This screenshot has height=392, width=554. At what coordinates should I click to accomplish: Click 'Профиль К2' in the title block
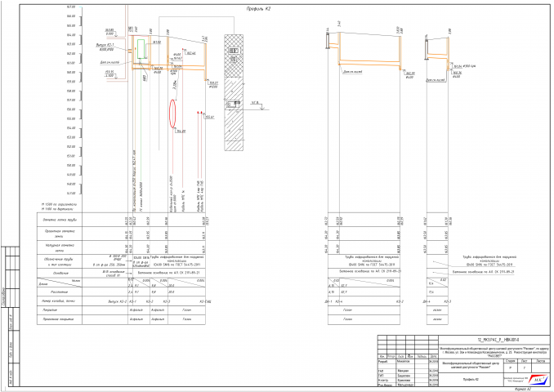(x=471, y=380)
